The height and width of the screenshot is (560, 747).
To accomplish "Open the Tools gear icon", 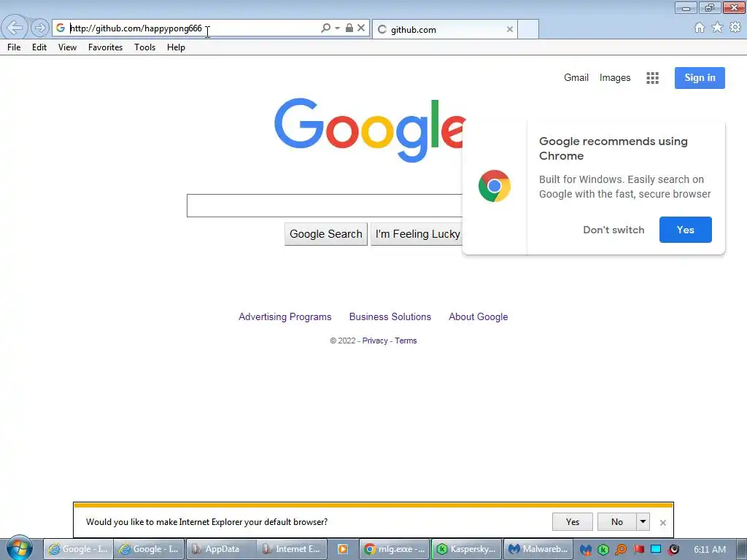I will [x=735, y=28].
